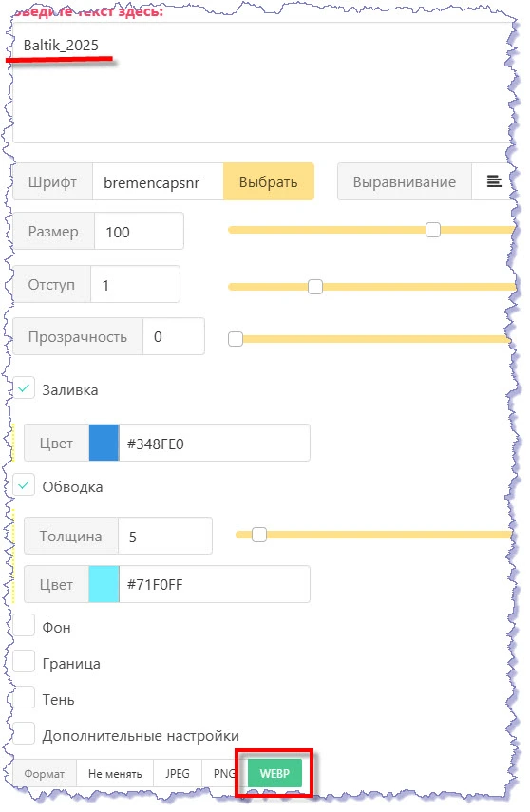Click the text area containing Baltik_2025
Screen dimensions: 530x812
click(x=260, y=83)
